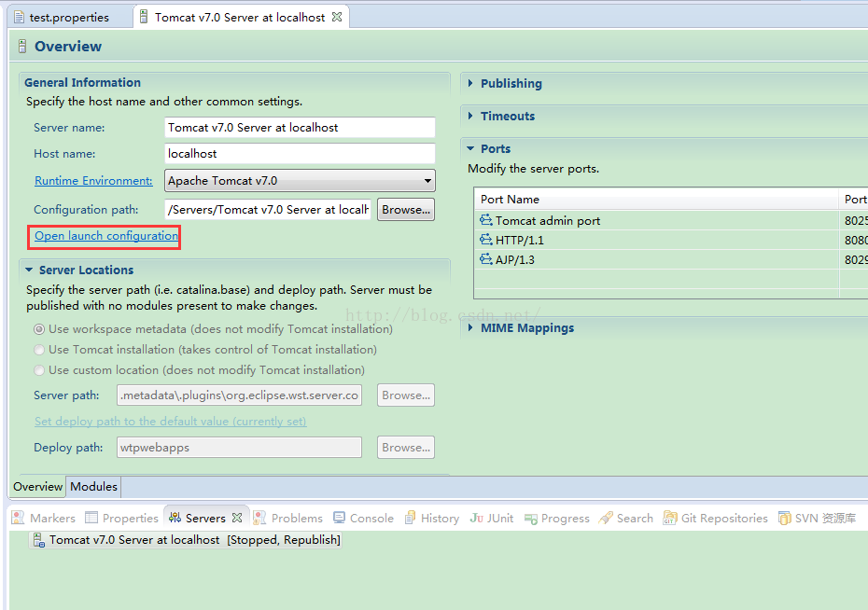Open the Console view tab

click(364, 518)
